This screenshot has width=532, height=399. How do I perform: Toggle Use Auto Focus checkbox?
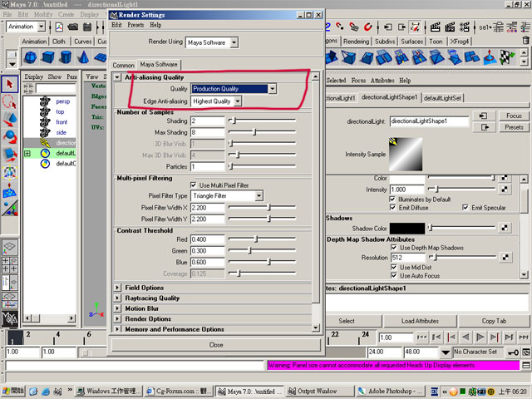393,276
